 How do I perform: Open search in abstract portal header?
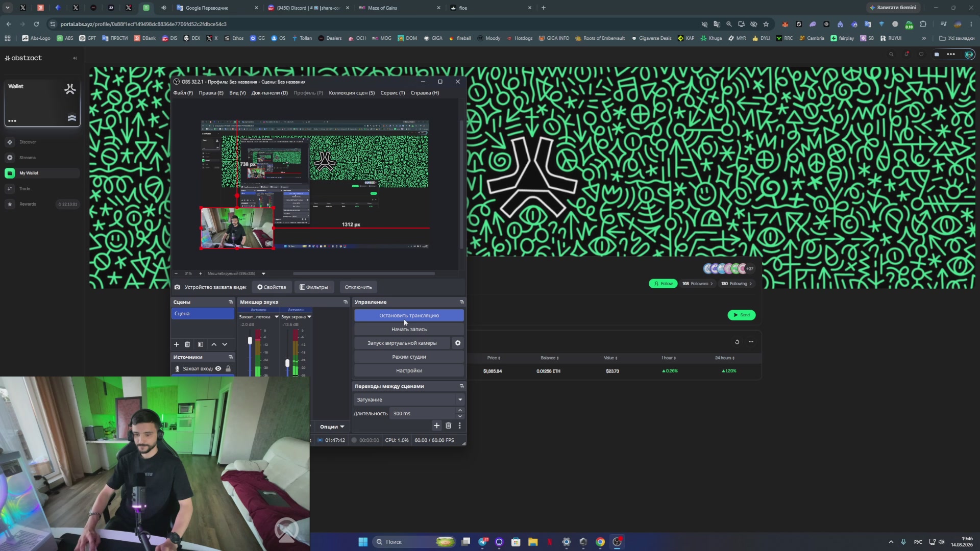[891, 54]
